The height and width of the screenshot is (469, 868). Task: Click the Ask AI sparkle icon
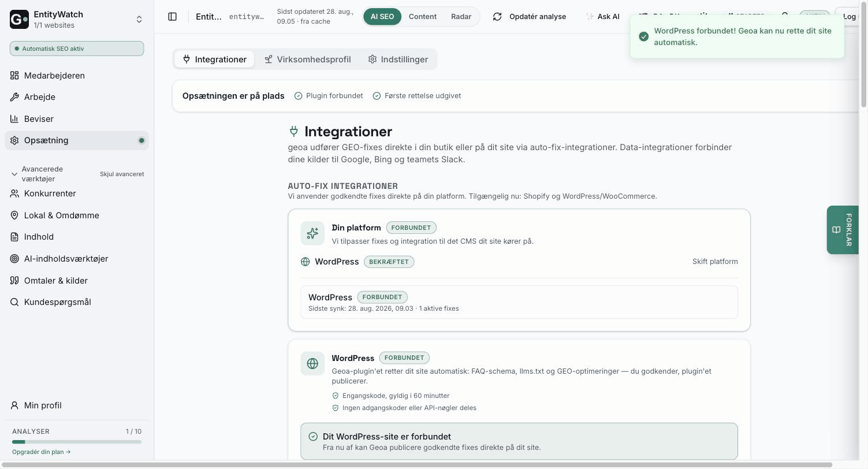pyautogui.click(x=590, y=17)
